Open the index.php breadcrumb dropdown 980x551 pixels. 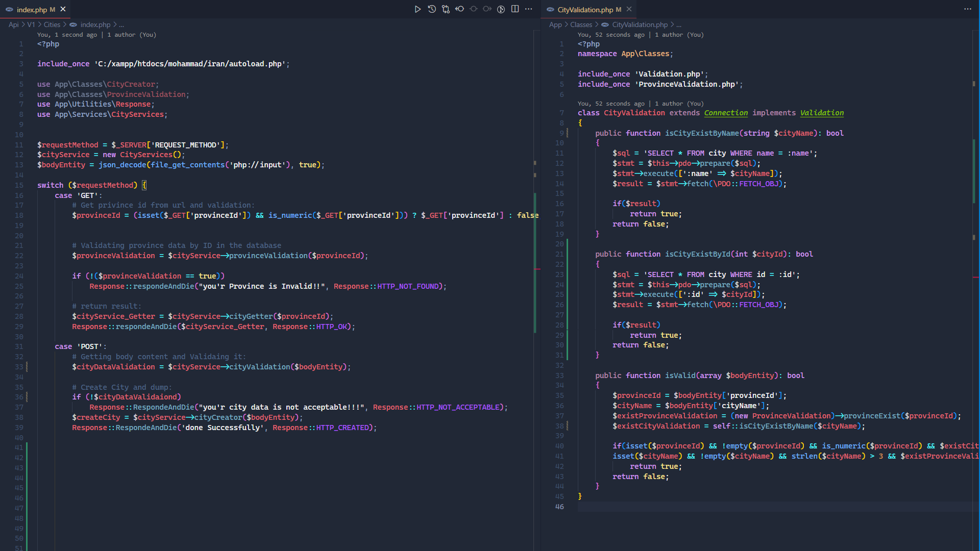pos(95,24)
